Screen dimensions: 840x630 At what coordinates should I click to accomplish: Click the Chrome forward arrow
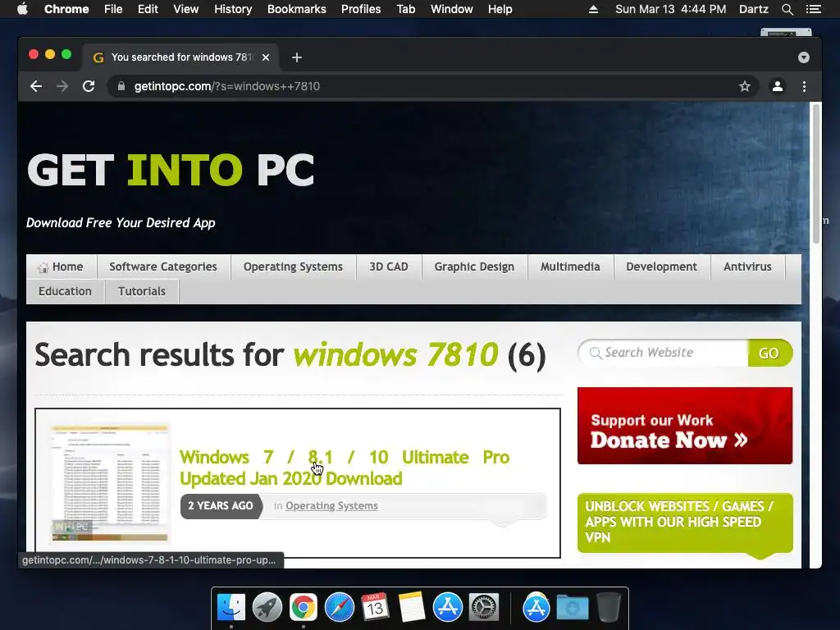[x=62, y=86]
